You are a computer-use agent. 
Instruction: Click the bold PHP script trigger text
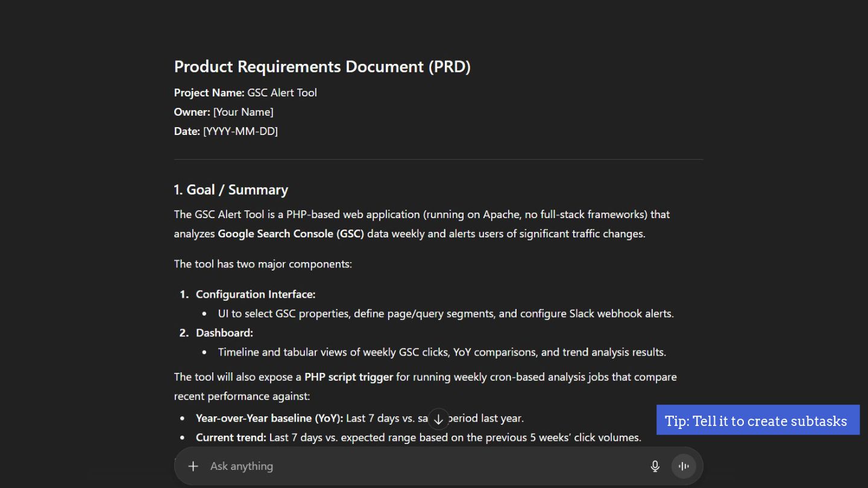pos(348,377)
